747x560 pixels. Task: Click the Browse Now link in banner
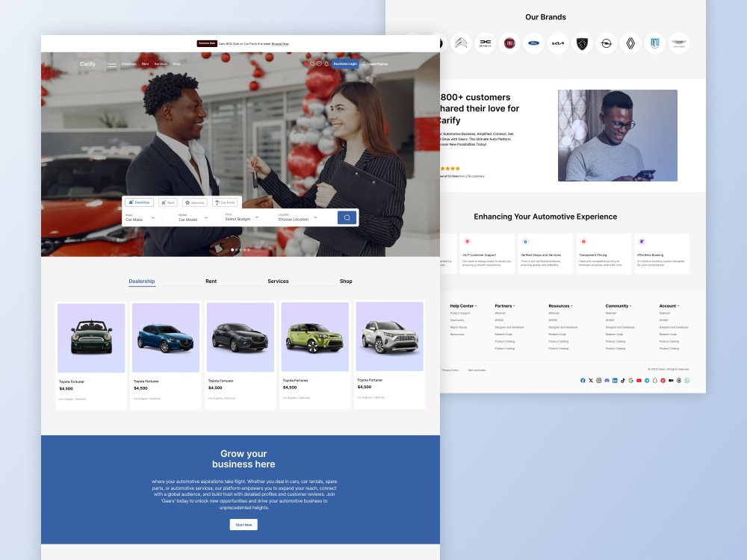click(x=280, y=44)
